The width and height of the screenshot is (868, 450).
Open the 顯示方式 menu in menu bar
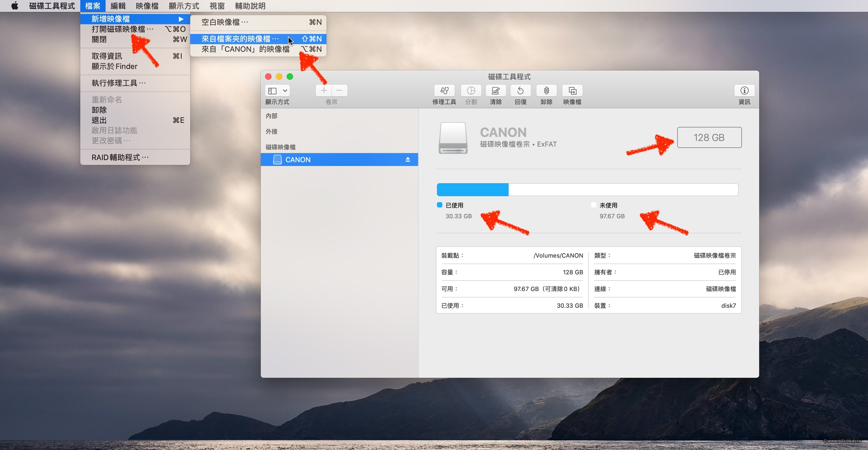click(x=184, y=6)
